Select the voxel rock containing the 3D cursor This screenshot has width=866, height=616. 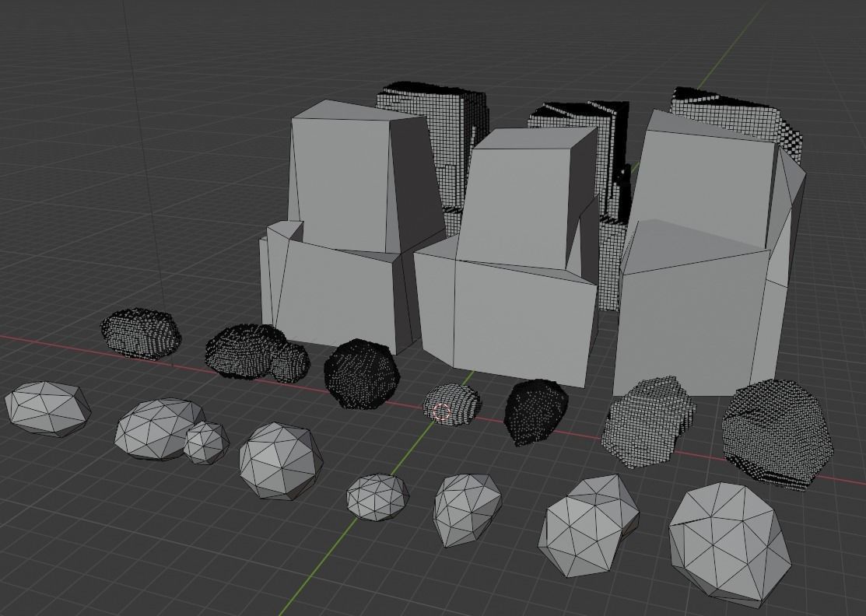coord(452,405)
